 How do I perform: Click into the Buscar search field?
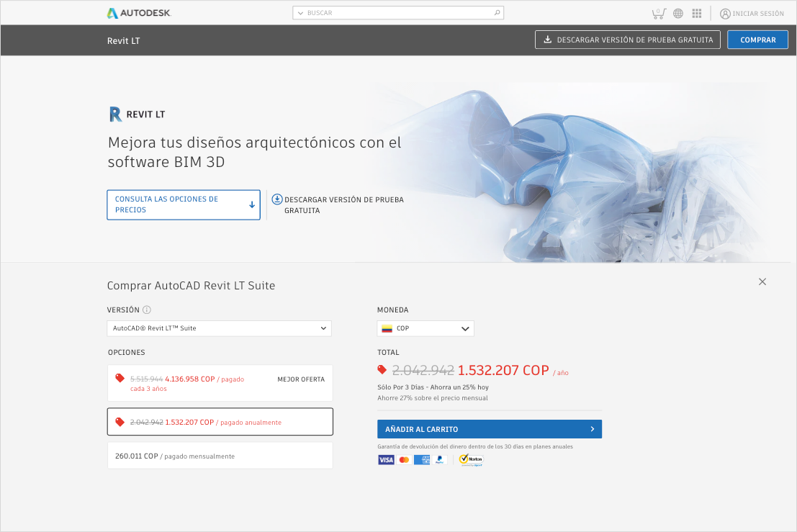click(x=398, y=13)
